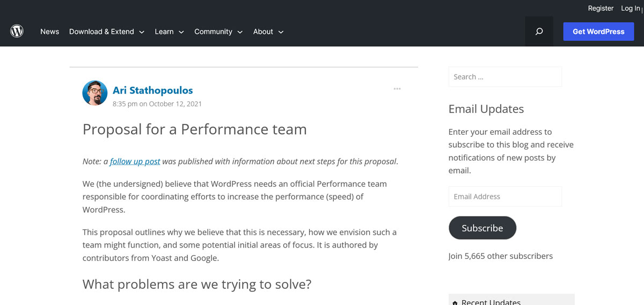Image resolution: width=644 pixels, height=305 pixels.
Task: Focus the sidebar Search field
Action: (504, 77)
